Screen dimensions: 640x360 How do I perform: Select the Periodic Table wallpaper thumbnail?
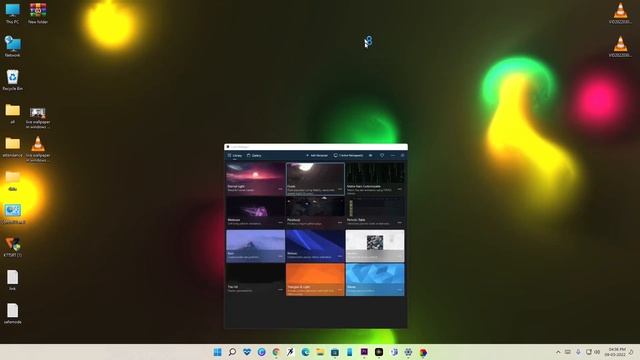click(375, 212)
